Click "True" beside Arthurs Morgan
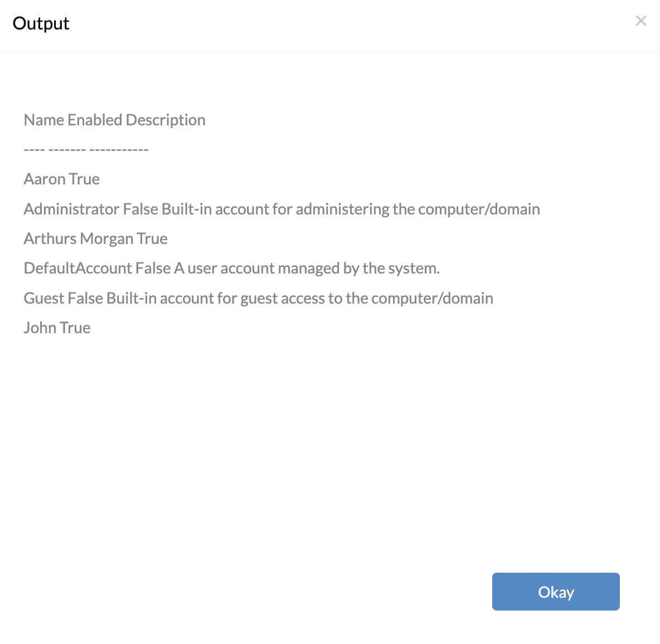Image resolution: width=660 pixels, height=644 pixels. [152, 239]
